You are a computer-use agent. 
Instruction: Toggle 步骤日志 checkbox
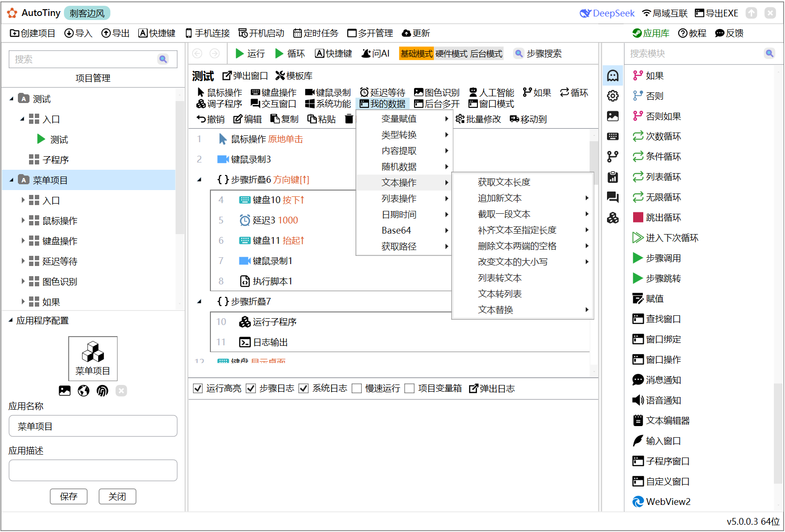[x=251, y=388]
